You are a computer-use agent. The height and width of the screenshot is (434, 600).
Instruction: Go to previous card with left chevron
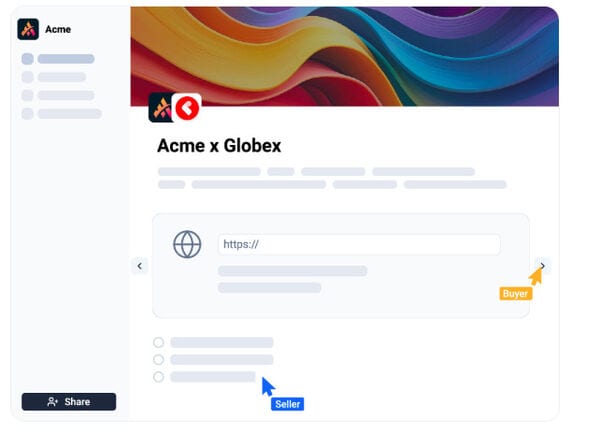click(x=140, y=266)
